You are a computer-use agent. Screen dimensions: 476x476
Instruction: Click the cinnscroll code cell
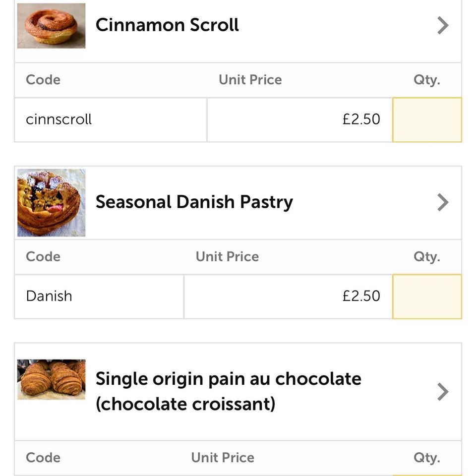pyautogui.click(x=59, y=119)
